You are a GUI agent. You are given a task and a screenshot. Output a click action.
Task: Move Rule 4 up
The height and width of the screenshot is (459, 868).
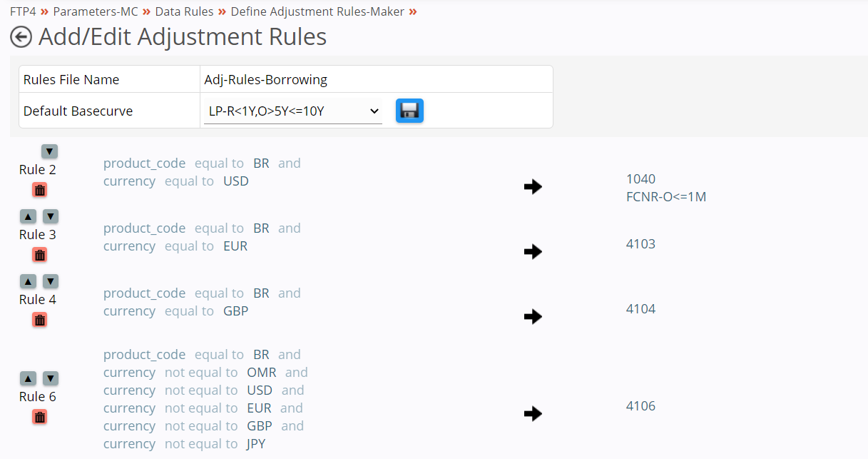click(x=28, y=281)
